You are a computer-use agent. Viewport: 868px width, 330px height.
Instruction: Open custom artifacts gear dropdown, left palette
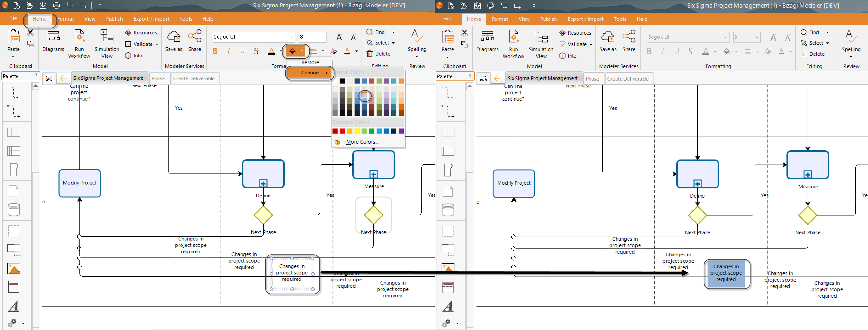click(23, 323)
